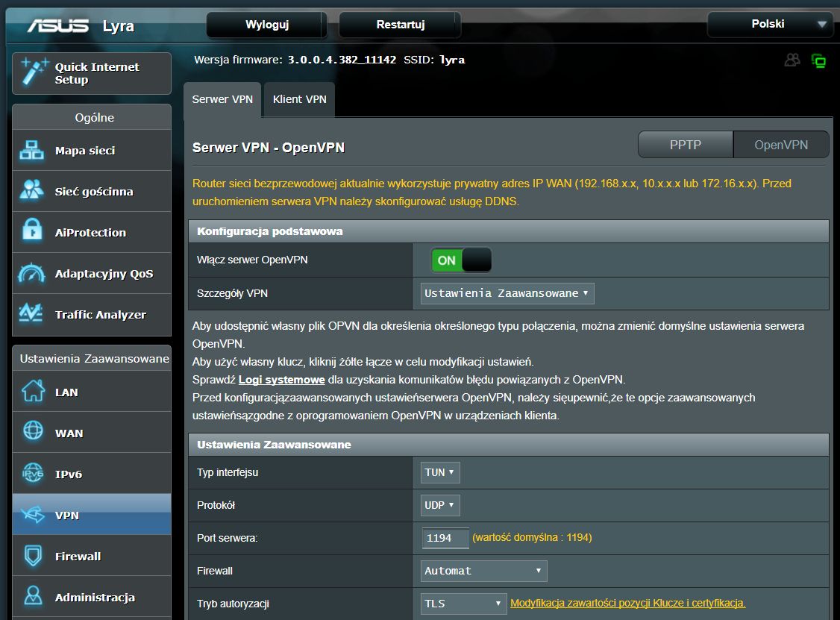This screenshot has height=620, width=840.
Task: Click the Adaptacyjny QoS gauge icon
Action: pos(31,273)
